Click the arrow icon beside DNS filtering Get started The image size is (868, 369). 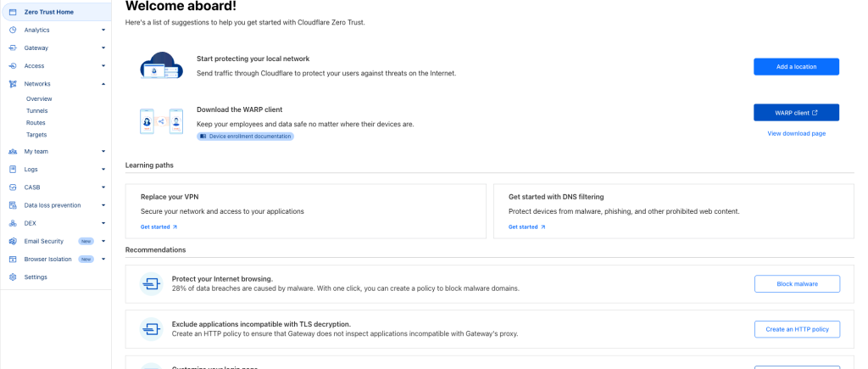click(x=543, y=227)
